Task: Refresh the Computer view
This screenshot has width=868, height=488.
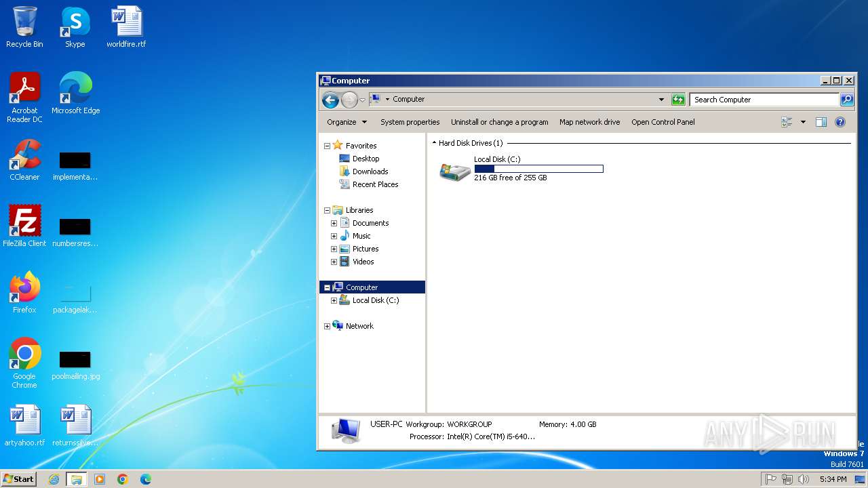Action: [x=678, y=100]
